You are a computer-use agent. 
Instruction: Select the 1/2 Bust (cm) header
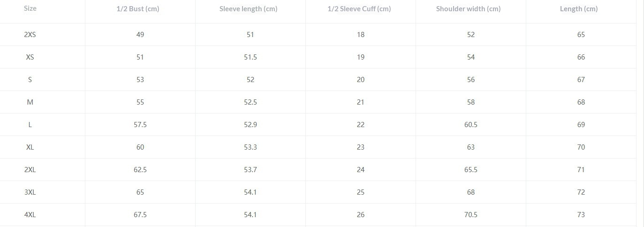point(138,9)
